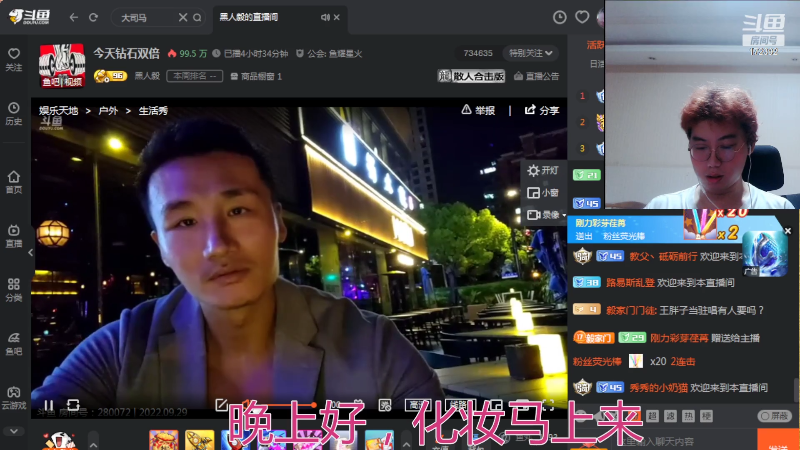Screen dimensions: 800x450
Task: Open the guild link 公会:鱼塘星火
Action: click(x=330, y=54)
